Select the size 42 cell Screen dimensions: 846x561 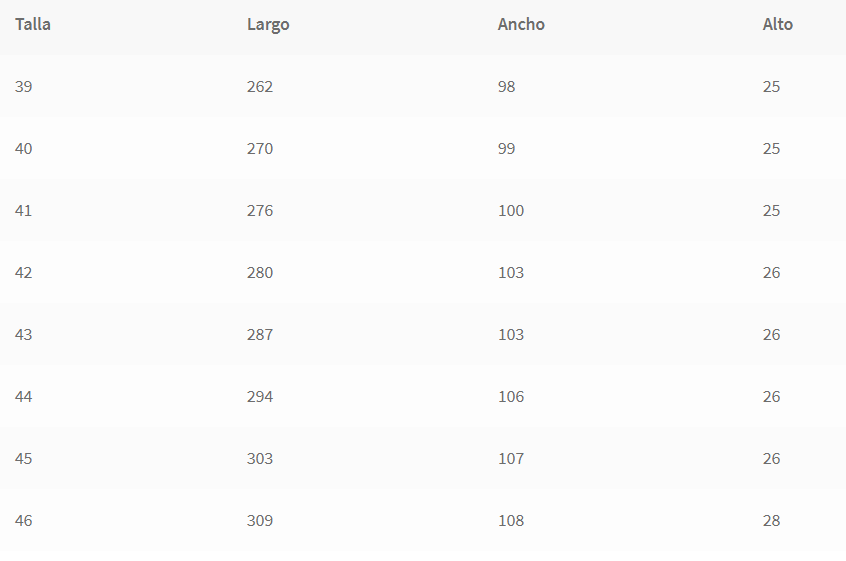click(24, 273)
